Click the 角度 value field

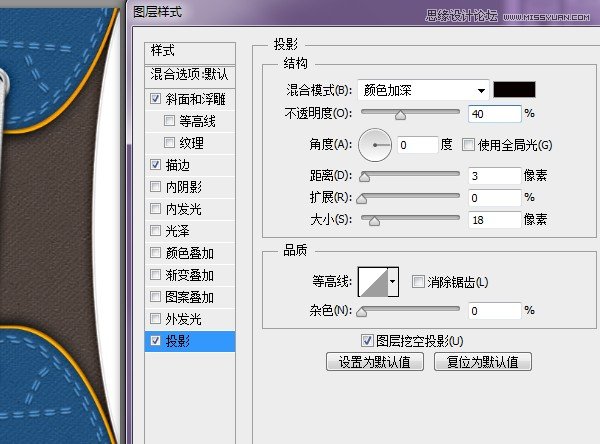click(417, 145)
